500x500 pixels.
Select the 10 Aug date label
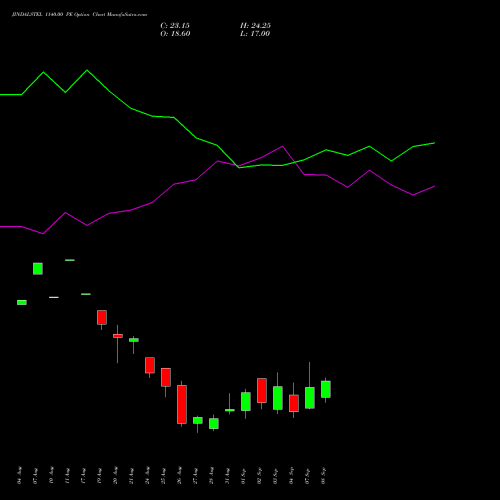pos(51,475)
